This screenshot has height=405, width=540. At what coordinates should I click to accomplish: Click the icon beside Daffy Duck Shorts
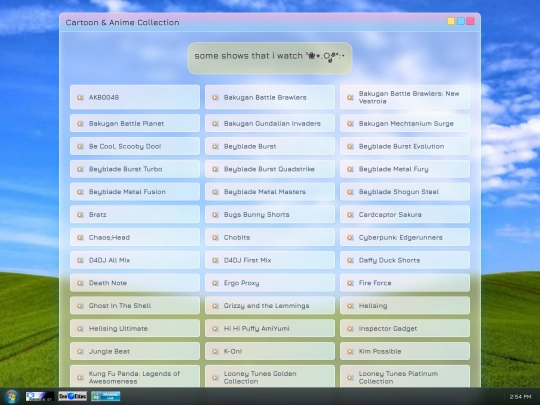pos(350,260)
